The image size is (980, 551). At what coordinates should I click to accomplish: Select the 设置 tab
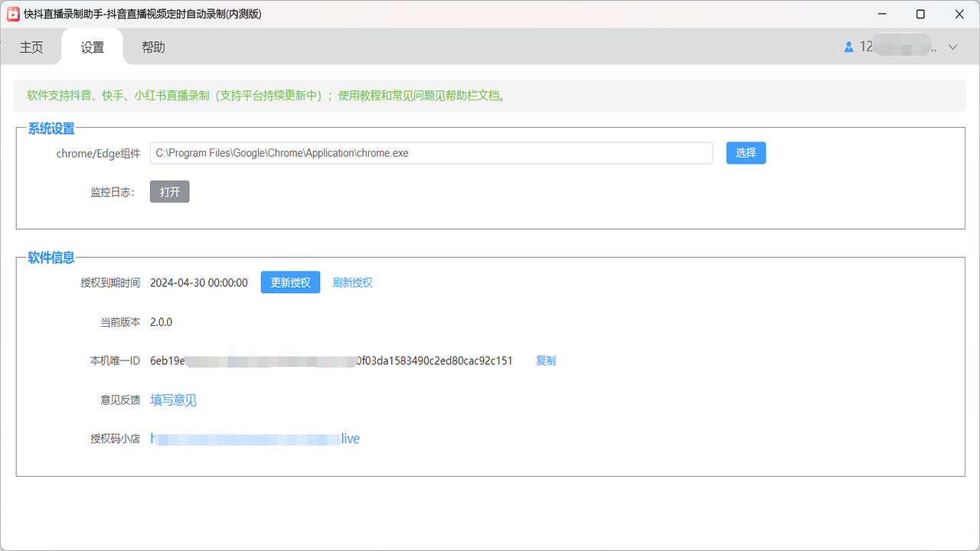pos(93,47)
